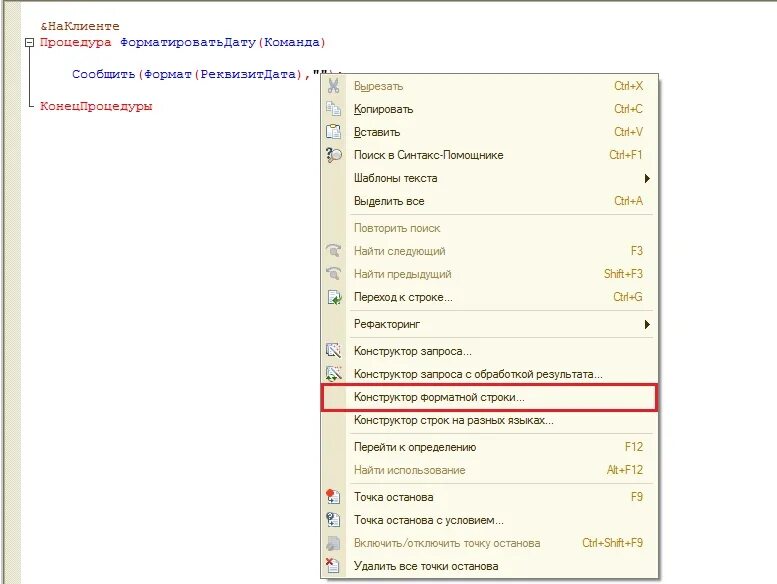This screenshot has height=584, width=777.
Task: Select Точка останова с условием entry
Action: click(490, 520)
